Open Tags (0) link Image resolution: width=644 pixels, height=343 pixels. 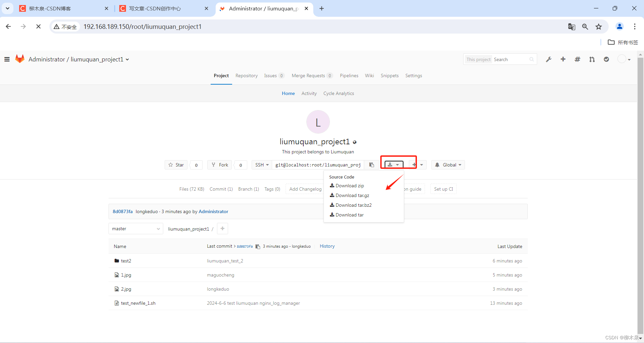tap(272, 189)
